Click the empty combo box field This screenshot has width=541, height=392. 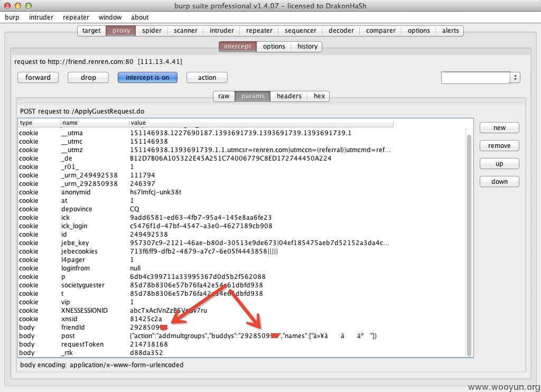pos(476,78)
